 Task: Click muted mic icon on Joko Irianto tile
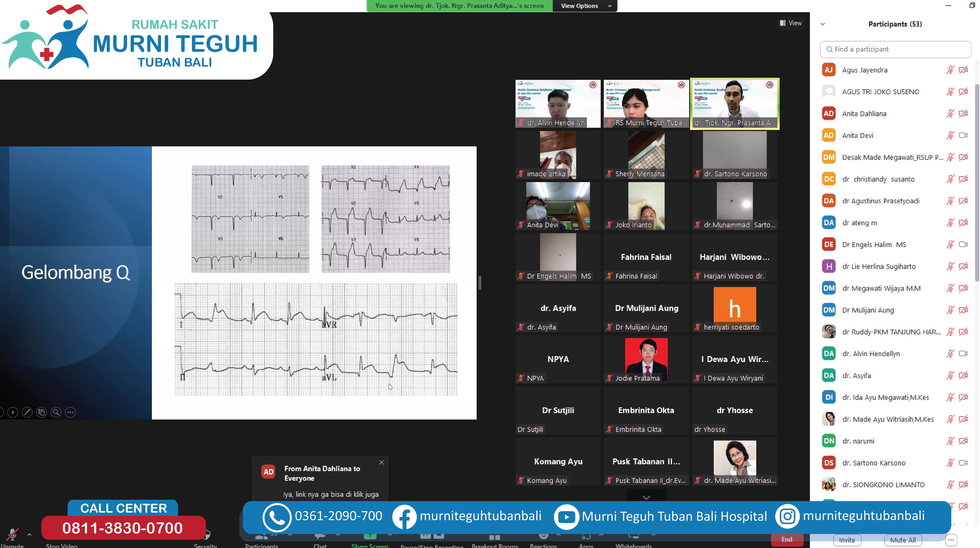(x=609, y=225)
